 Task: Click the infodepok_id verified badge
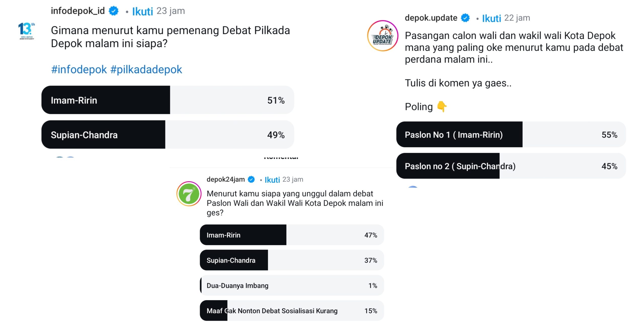click(113, 10)
